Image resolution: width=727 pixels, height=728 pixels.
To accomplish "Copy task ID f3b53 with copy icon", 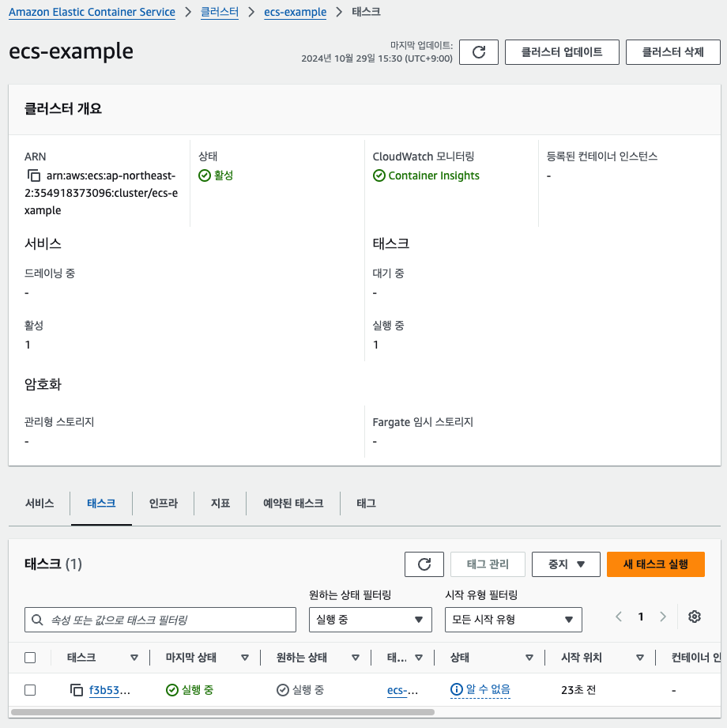I will pos(76,690).
